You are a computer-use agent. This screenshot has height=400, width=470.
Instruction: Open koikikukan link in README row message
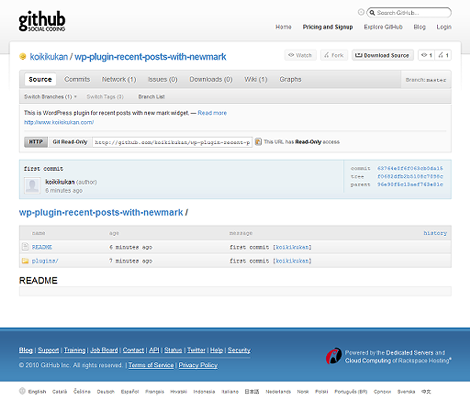(x=292, y=247)
